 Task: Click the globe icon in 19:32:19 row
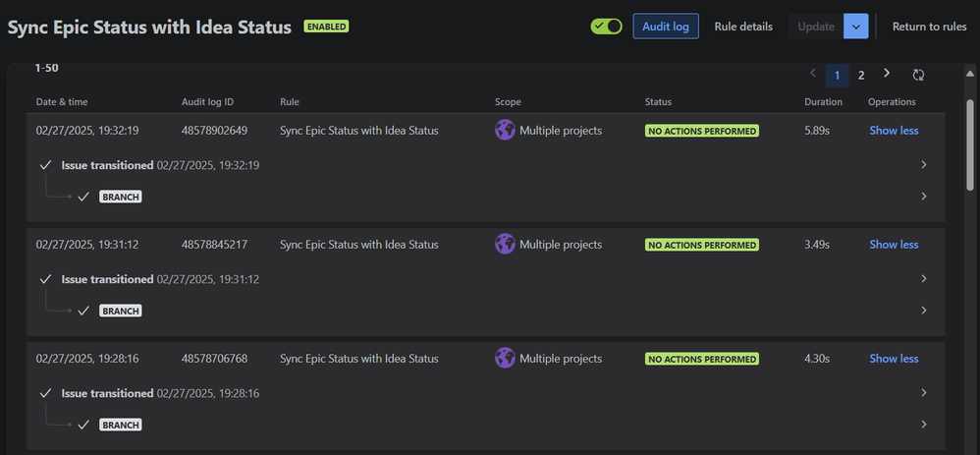tap(505, 130)
